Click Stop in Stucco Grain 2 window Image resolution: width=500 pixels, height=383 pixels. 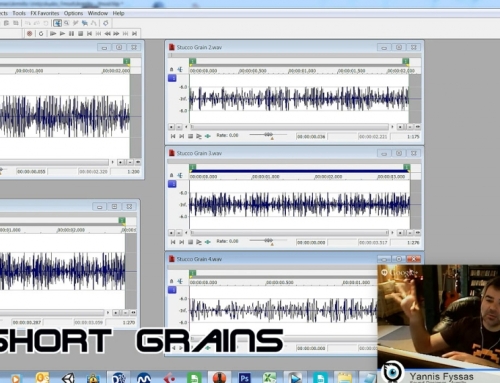coord(190,136)
